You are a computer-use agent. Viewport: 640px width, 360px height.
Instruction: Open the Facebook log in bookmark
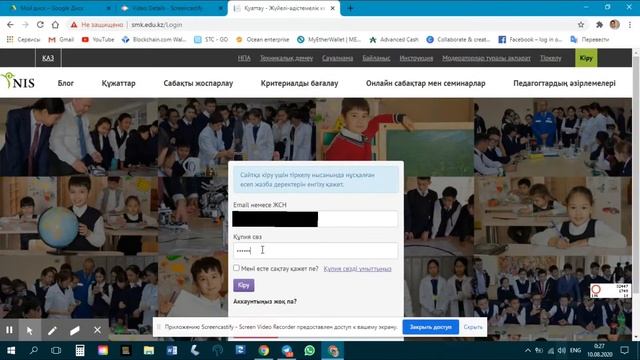tap(531, 40)
